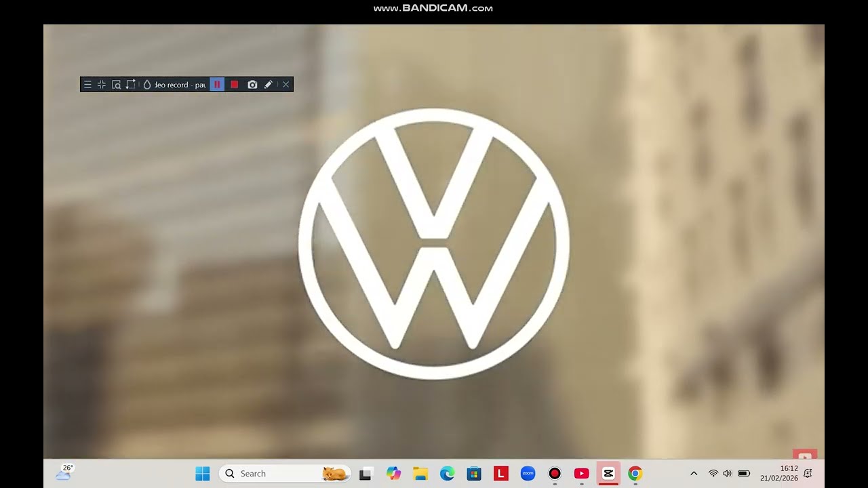Take a screenshot with the camera icon
The width and height of the screenshot is (868, 488).
(x=252, y=85)
